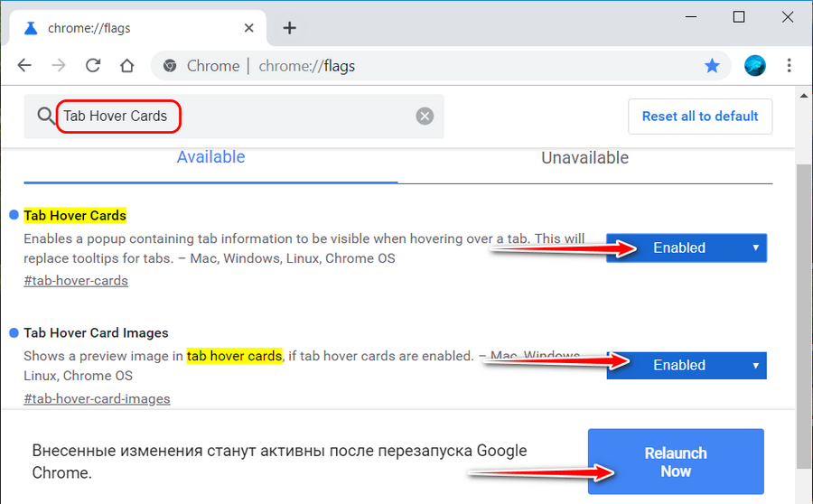Screen dimensions: 813x504
Task: Clear the flags search with the X icon
Action: pyautogui.click(x=425, y=117)
